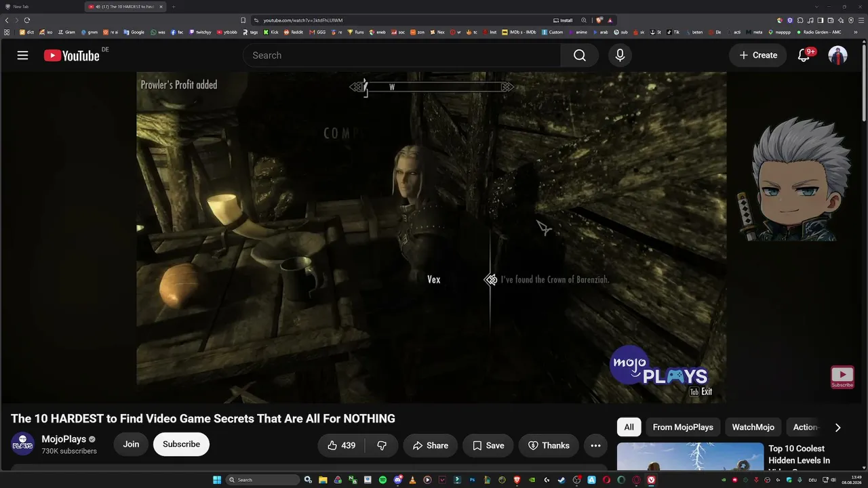The height and width of the screenshot is (488, 868).
Task: Switch to the New Tab browser tab
Action: [41, 7]
